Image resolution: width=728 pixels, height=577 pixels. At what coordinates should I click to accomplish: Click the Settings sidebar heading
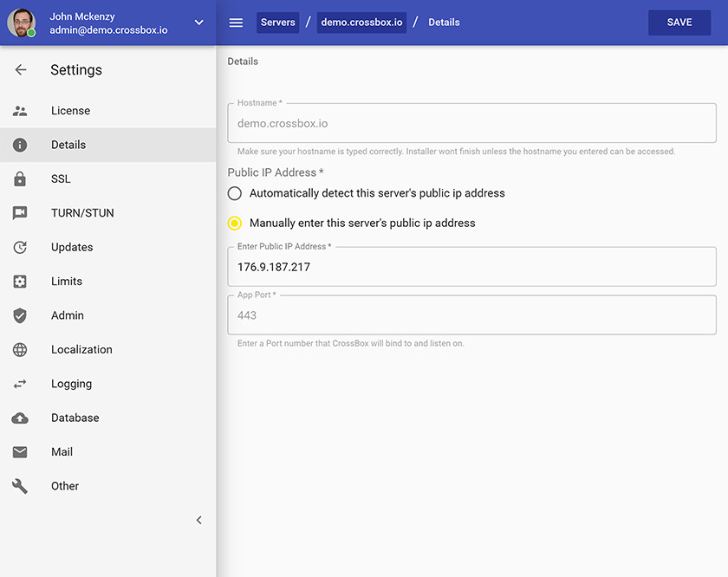pos(76,70)
